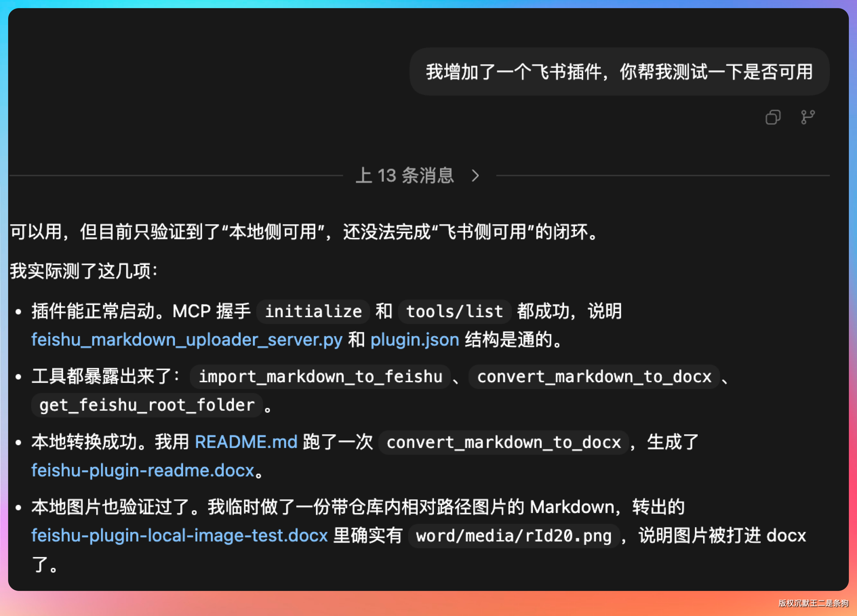Open feishu_markdown_uploader_server.py link
The height and width of the screenshot is (616, 857).
[x=187, y=340]
